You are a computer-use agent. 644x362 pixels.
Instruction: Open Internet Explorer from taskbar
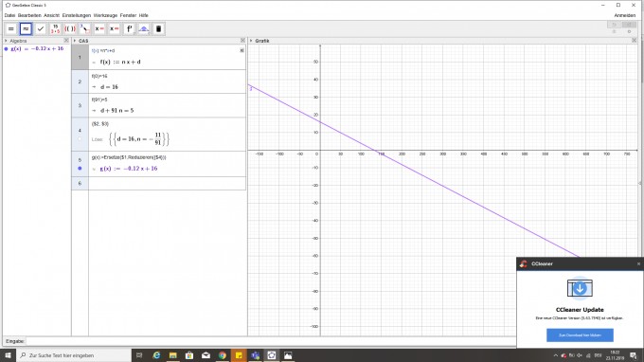point(156,355)
